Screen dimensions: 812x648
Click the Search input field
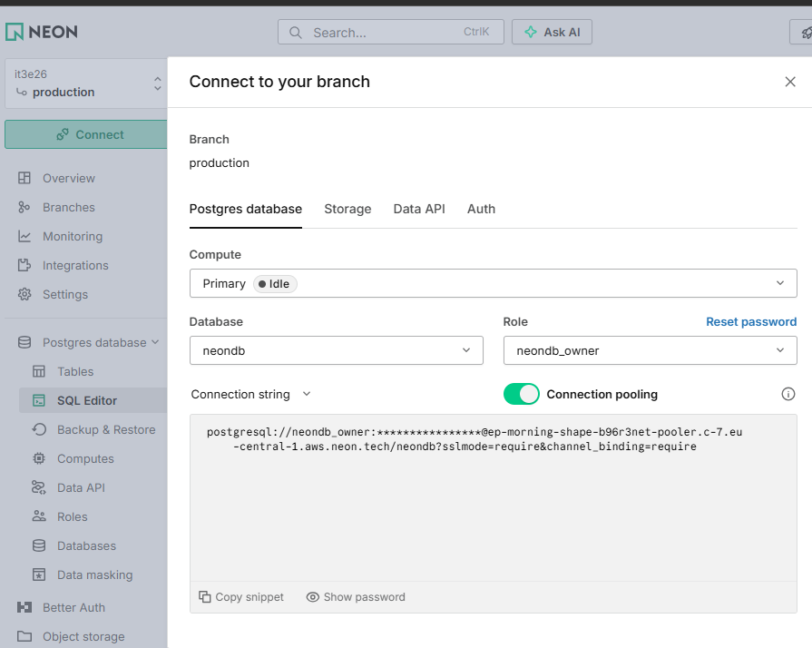390,32
